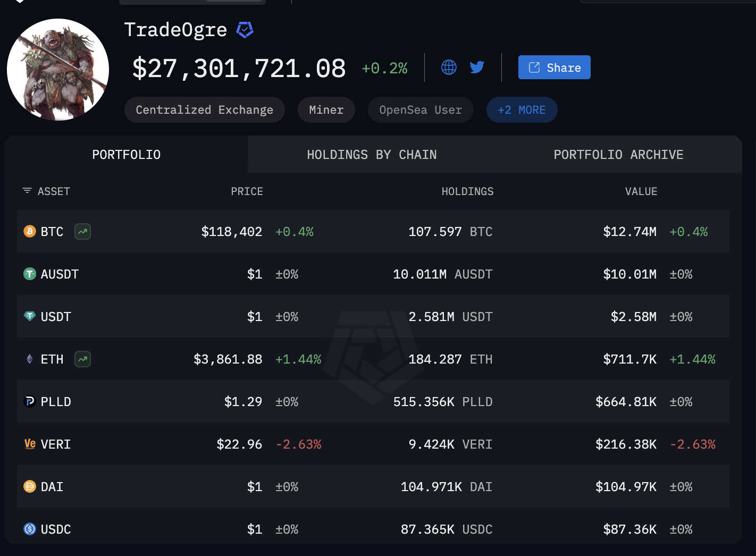The height and width of the screenshot is (556, 756).
Task: Open the DAI asset link
Action: click(x=52, y=487)
